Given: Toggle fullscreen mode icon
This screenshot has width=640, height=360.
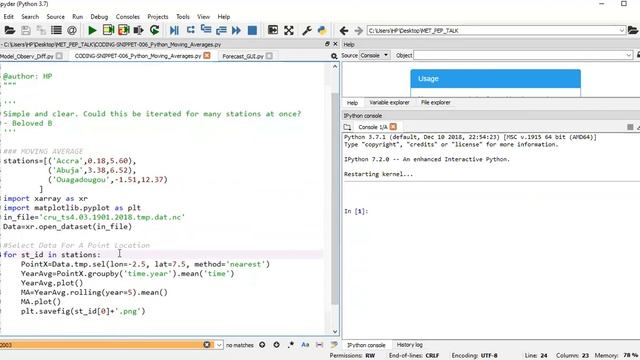Looking at the screenshot, I should coord(289,30).
